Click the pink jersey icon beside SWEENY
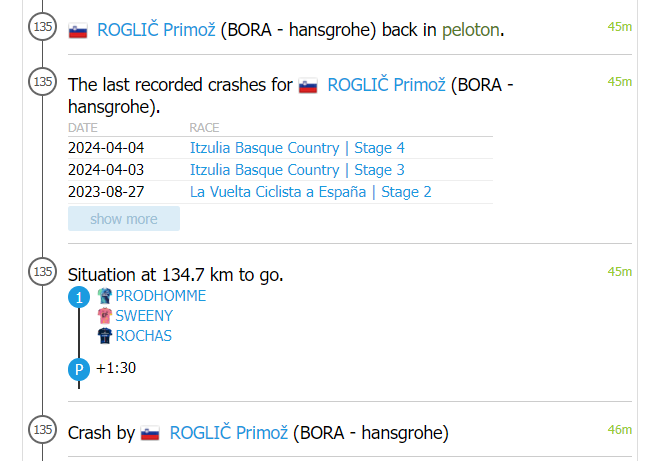The height and width of the screenshot is (461, 652). click(x=104, y=316)
